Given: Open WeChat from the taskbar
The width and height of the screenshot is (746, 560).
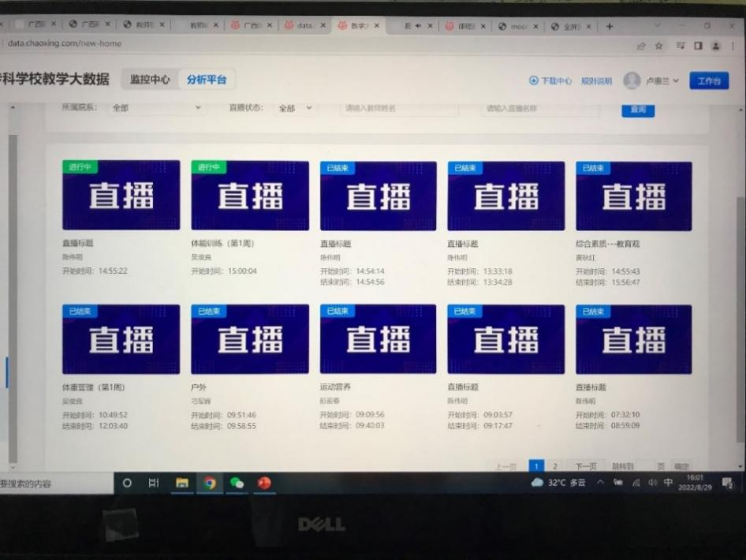Looking at the screenshot, I should coord(237,483).
